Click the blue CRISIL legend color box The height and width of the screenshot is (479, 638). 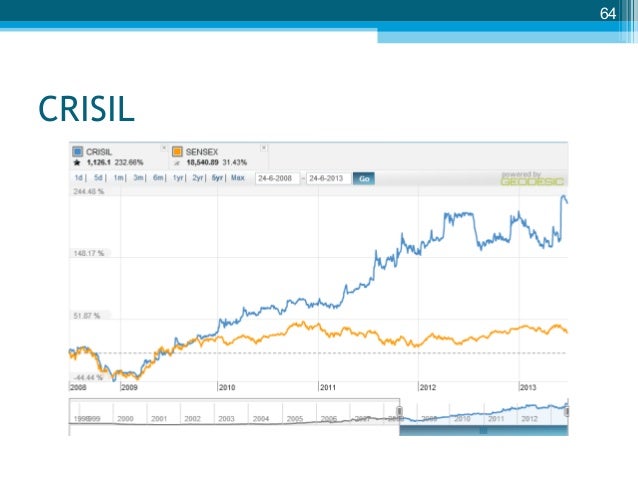pyautogui.click(x=77, y=152)
